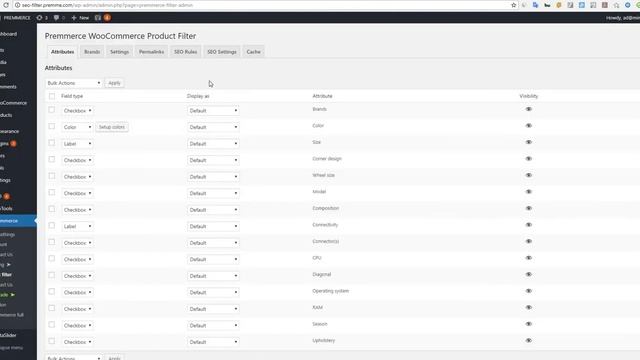The image size is (640, 360).
Task: Open the Field type dropdown for Operating system
Action: tap(78, 292)
